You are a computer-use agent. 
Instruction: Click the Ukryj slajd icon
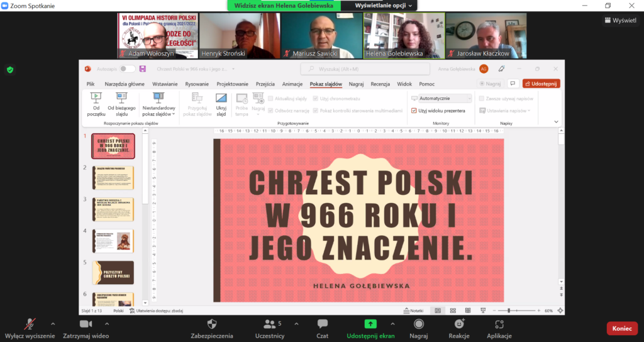point(221,98)
